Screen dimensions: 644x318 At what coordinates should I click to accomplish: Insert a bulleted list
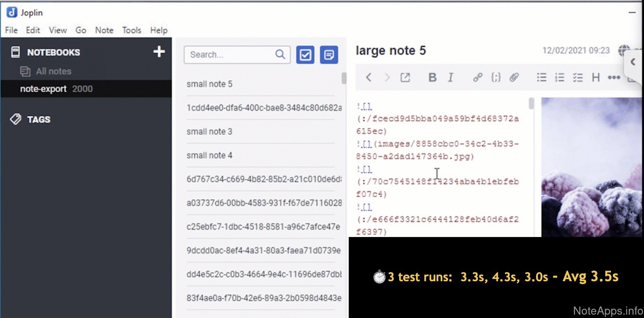(x=541, y=77)
